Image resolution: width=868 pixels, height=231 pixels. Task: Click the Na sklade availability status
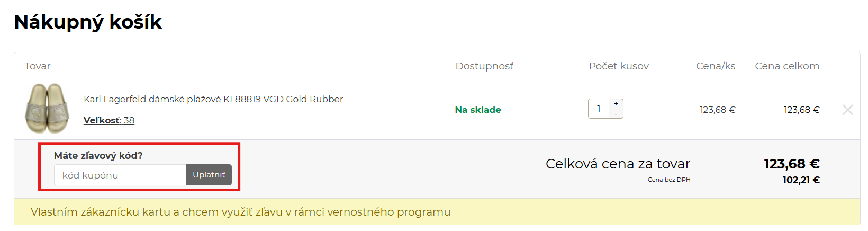pyautogui.click(x=478, y=110)
